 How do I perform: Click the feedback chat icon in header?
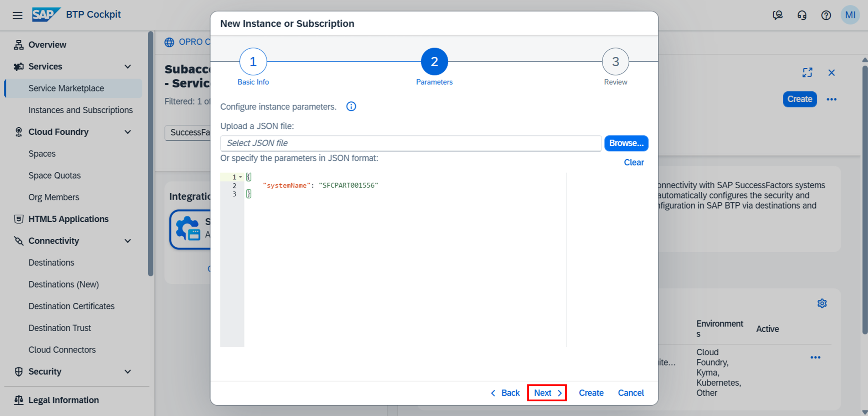coord(777,15)
